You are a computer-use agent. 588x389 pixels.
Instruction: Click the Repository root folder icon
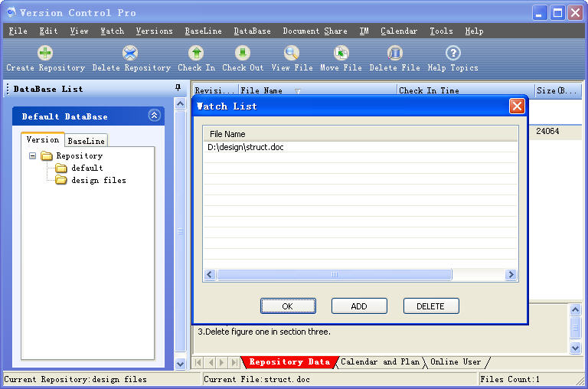click(47, 155)
